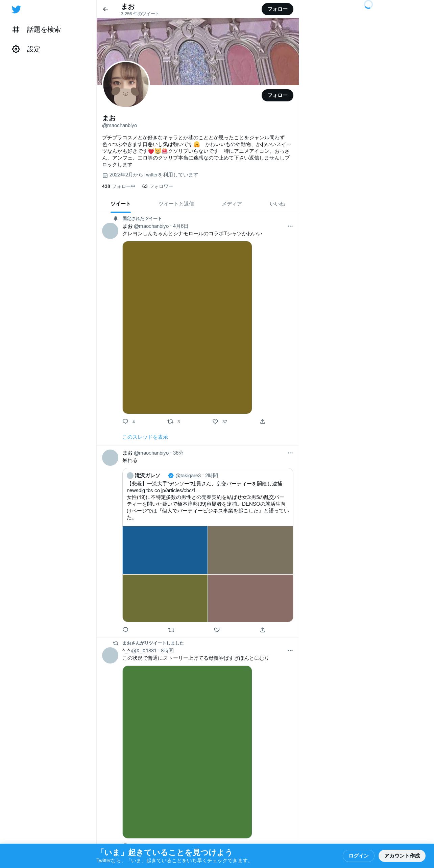Open more options on @X_X1881 retweet
This screenshot has width=434, height=868.
coord(290,651)
